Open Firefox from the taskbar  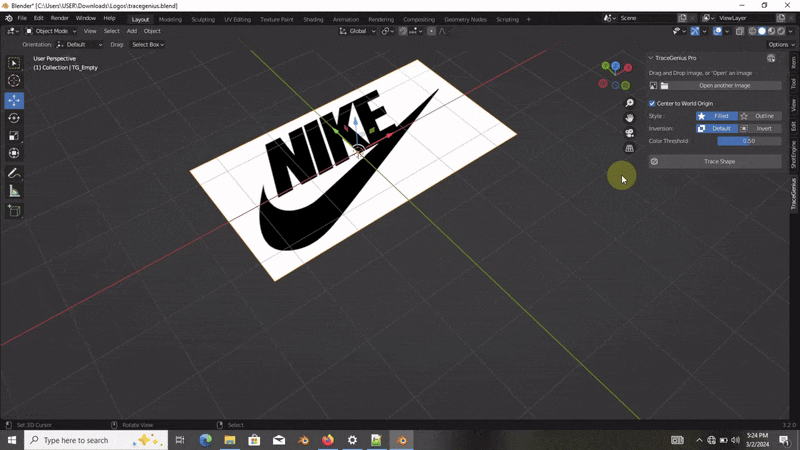coord(328,440)
